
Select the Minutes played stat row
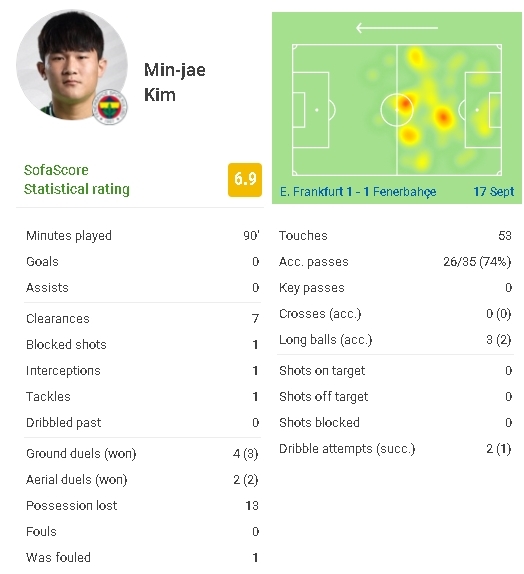click(142, 235)
